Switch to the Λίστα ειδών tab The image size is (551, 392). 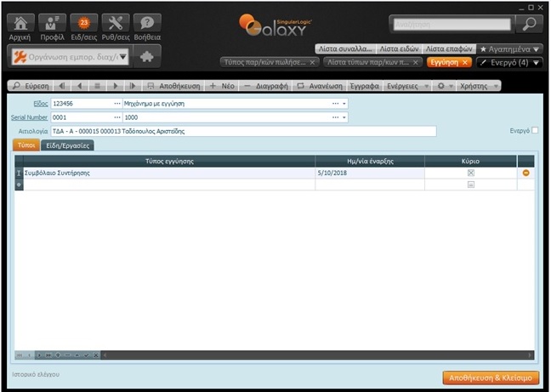(398, 48)
